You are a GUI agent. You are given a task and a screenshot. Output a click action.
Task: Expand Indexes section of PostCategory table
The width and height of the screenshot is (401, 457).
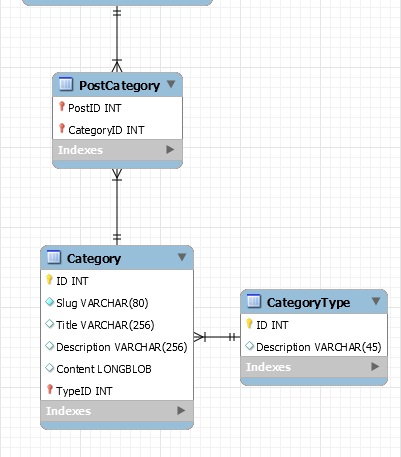click(x=170, y=150)
